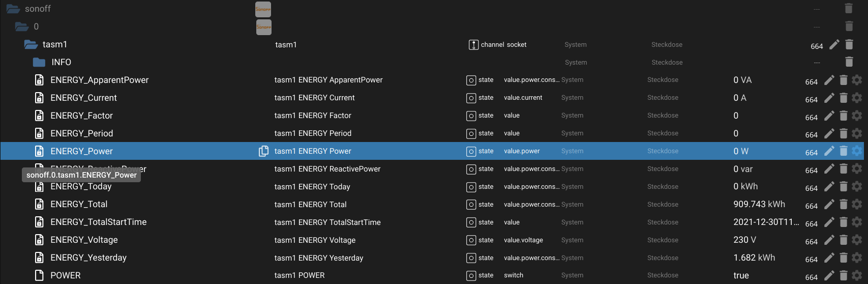This screenshot has width=868, height=284.
Task: Delete the ENERGY_Factor state
Action: coord(844,116)
